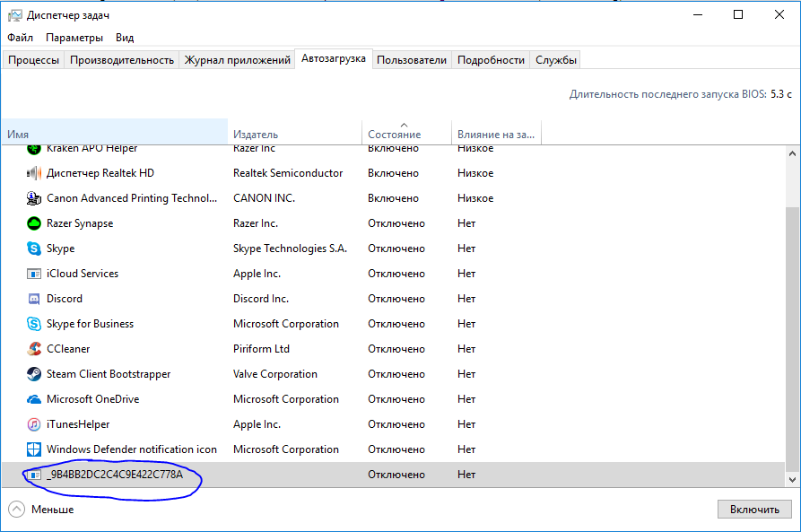Sort by the Состояние column header
This screenshot has width=801, height=532.
(x=394, y=135)
